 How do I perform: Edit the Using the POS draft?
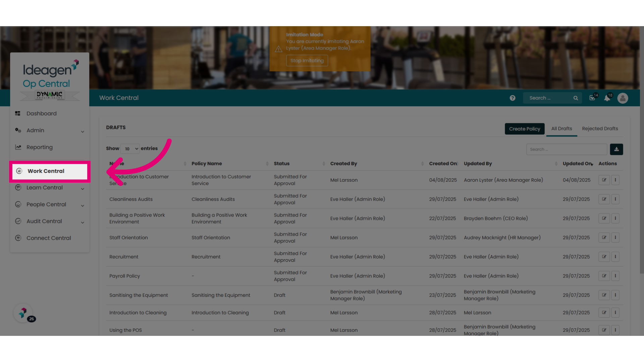(604, 330)
